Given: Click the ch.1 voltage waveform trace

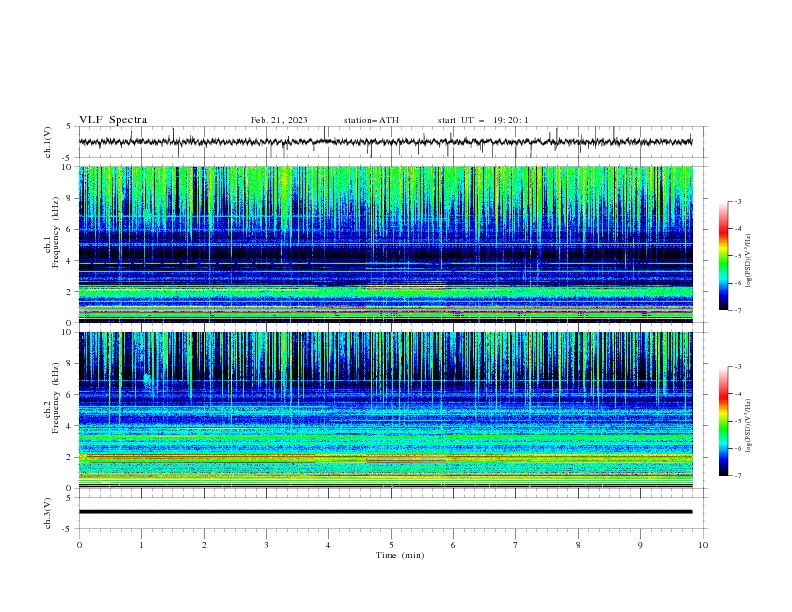Looking at the screenshot, I should coord(385,142).
